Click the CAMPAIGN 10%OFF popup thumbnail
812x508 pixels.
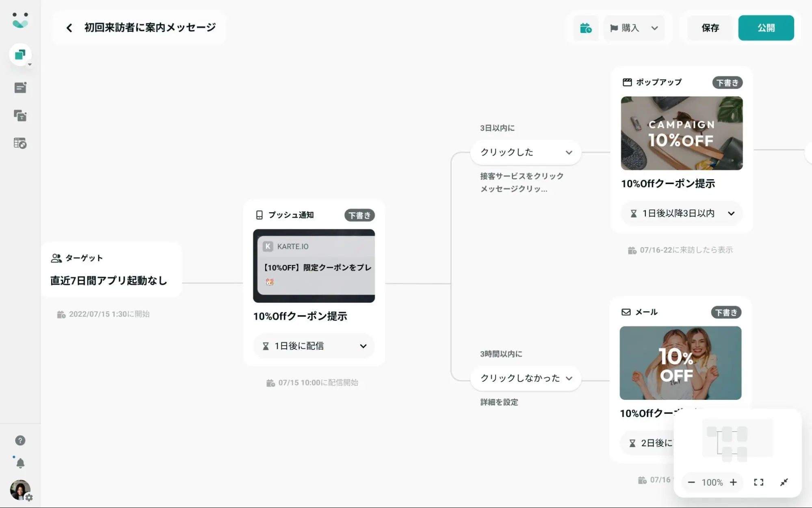[682, 133]
